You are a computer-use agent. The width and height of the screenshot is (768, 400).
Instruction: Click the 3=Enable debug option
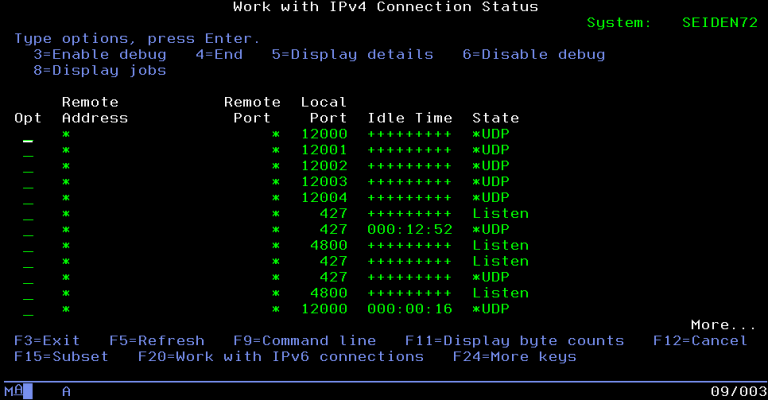[x=100, y=55]
